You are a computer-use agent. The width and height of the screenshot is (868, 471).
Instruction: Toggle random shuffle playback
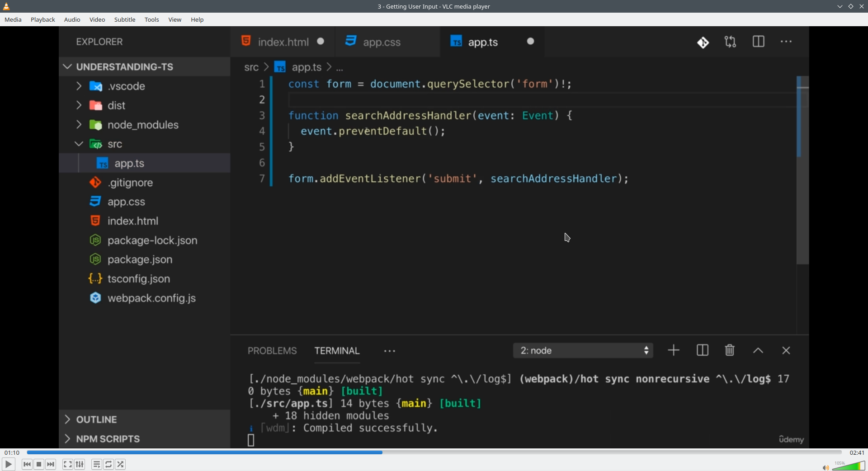tap(120, 464)
